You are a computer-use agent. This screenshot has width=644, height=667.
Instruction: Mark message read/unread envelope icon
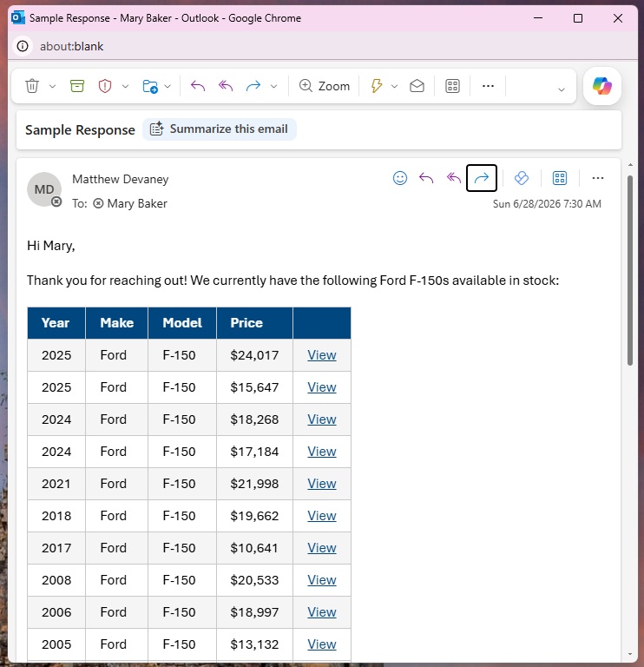(x=417, y=86)
